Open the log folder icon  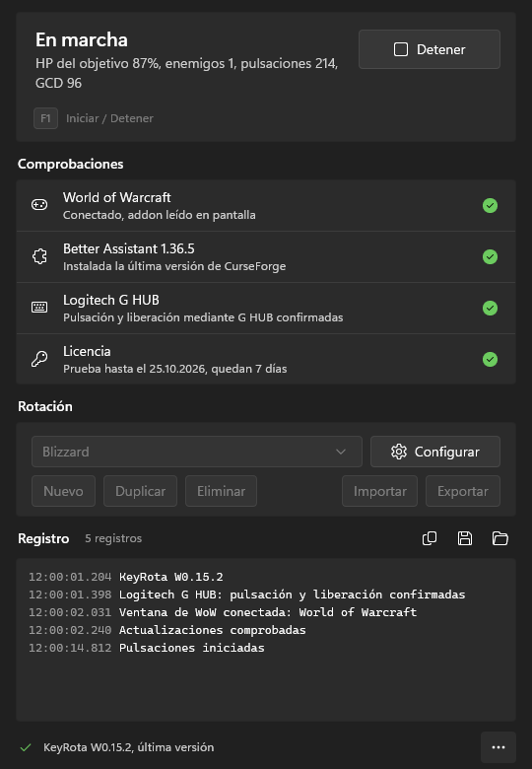click(x=499, y=538)
